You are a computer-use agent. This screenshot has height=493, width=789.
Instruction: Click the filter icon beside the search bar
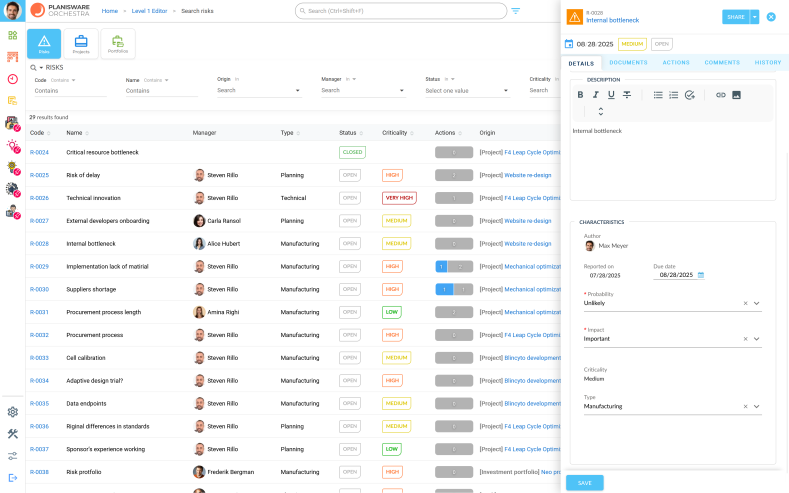516,11
